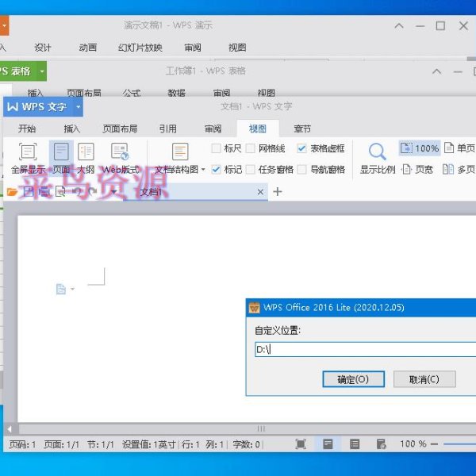
Task: Click the 取消(C) button in dialog
Action: coord(424,379)
